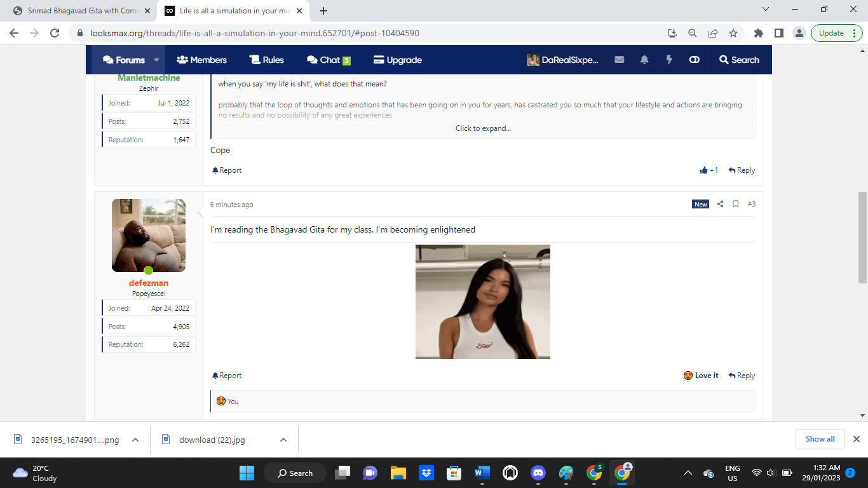This screenshot has height=488, width=868.
Task: Open defezman's avatar thumbnail
Action: 149,236
